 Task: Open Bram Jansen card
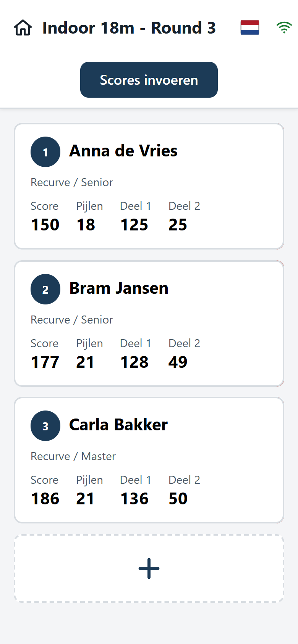(149, 324)
